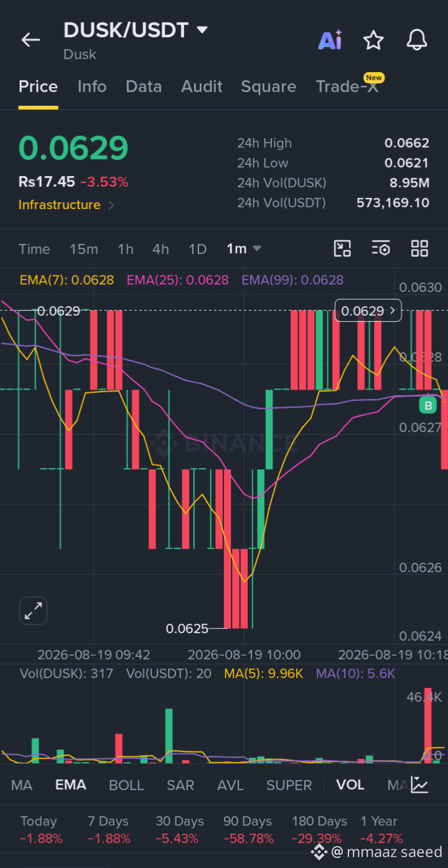
Task: Open the Trade-X tab
Action: point(347,87)
